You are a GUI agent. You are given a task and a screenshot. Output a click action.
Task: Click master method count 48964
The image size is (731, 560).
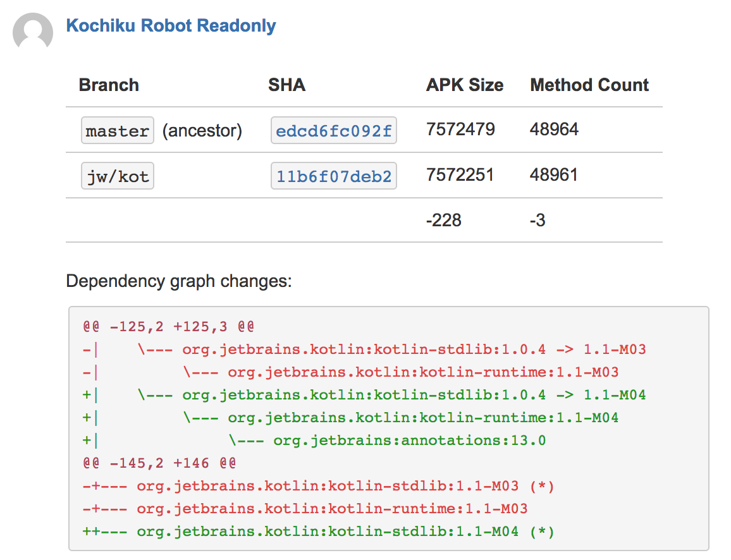[554, 130]
